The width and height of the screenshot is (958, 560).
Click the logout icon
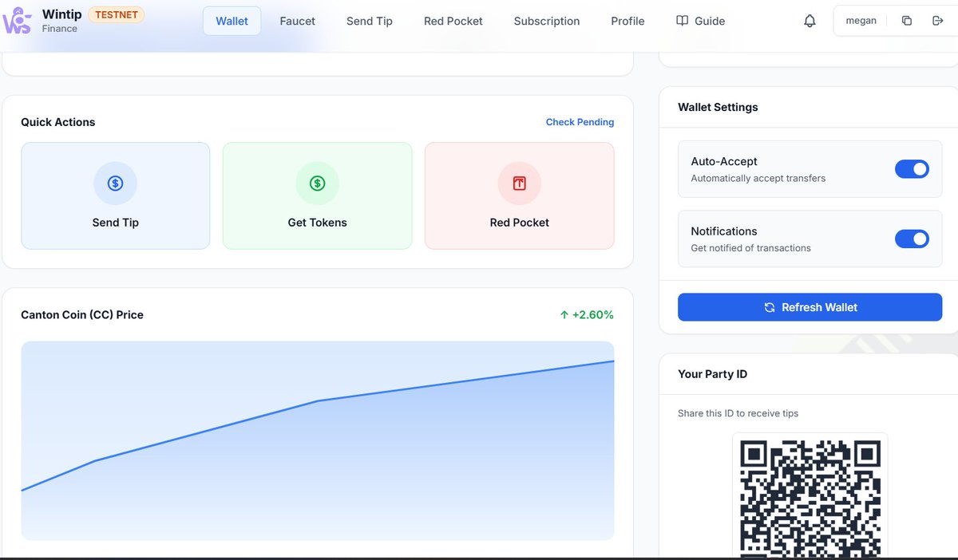[937, 21]
